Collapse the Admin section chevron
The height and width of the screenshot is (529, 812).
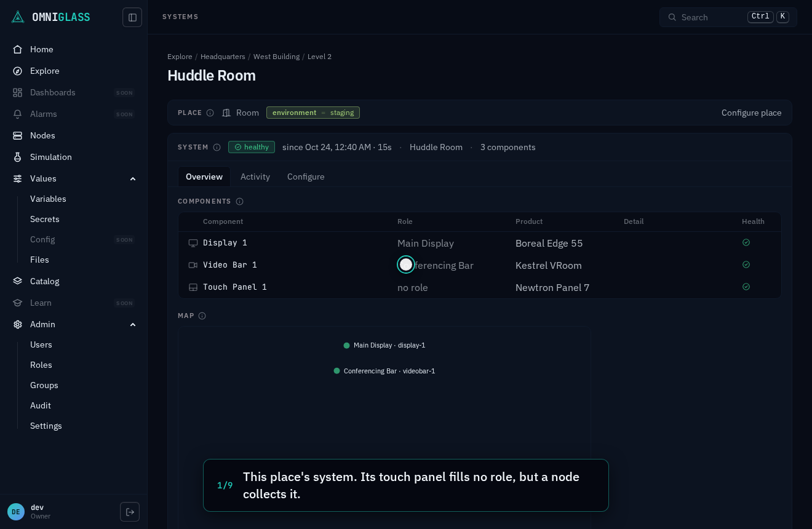[x=133, y=324]
